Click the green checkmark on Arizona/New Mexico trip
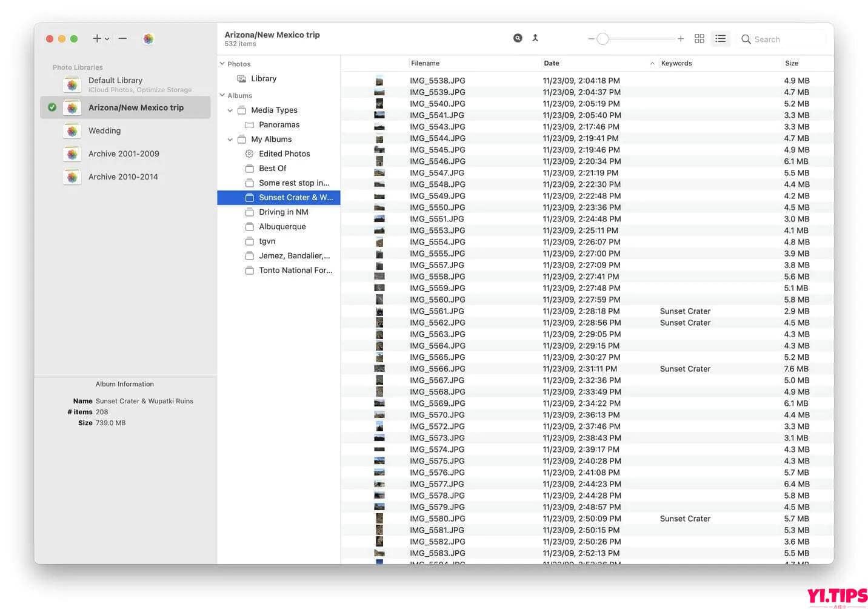Screen dimensions: 868x609 coord(52,107)
